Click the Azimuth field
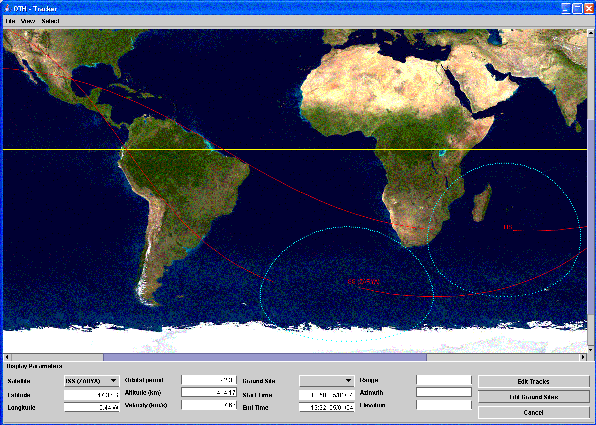The width and height of the screenshot is (596, 425). click(444, 392)
